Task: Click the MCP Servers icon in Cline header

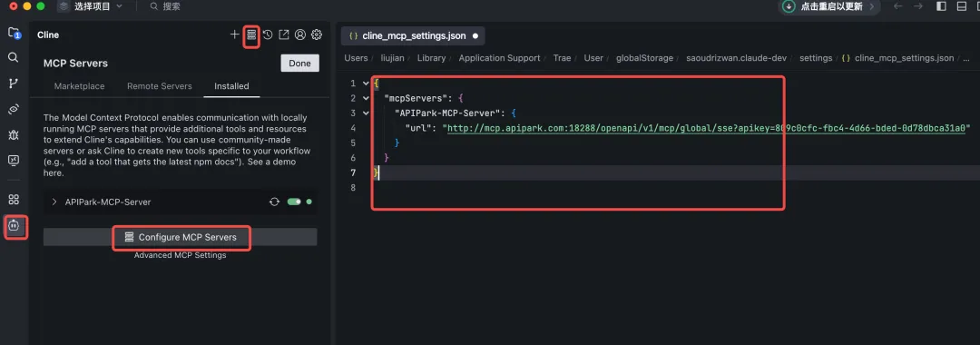Action: coord(251,34)
